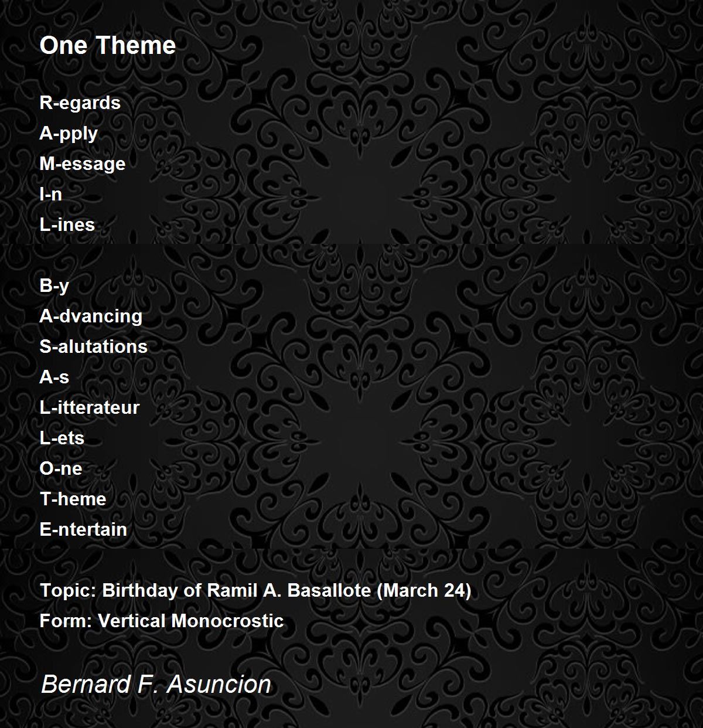Screen dimensions: 703x728
Task: Select the word 'L-itterateur'
Action: pos(90,407)
